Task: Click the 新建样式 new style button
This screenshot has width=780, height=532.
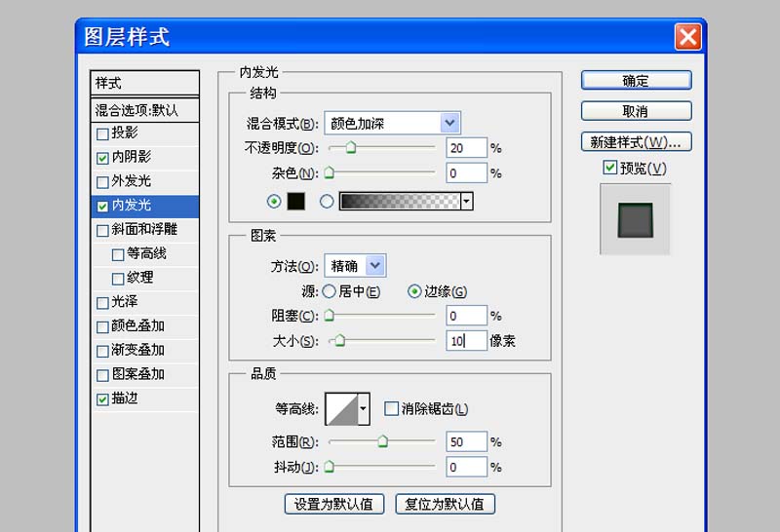Action: click(x=636, y=142)
